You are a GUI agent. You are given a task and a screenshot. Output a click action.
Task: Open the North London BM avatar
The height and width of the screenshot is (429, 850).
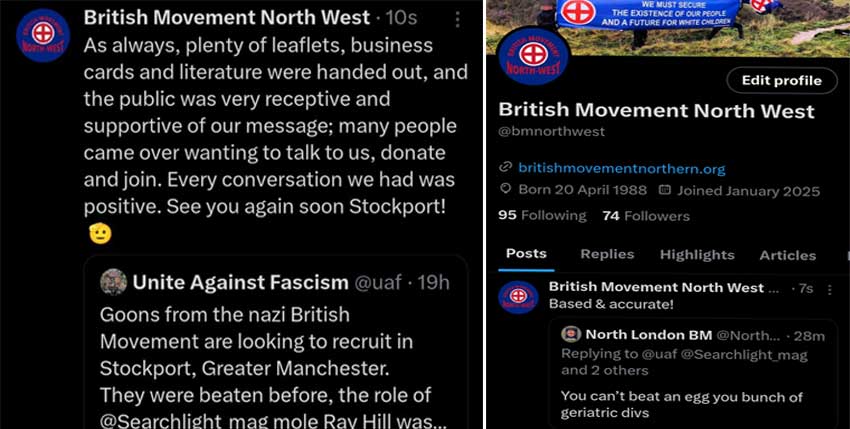tap(571, 335)
